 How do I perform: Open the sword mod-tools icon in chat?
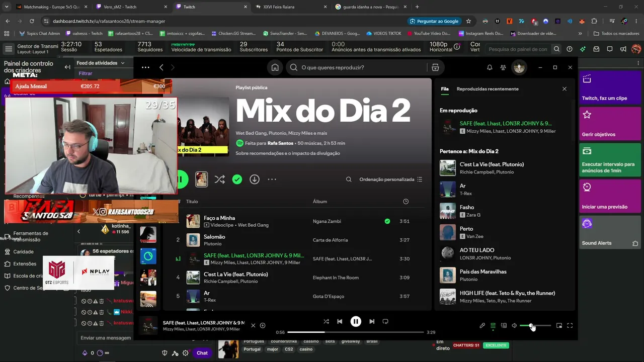pyautogui.click(x=175, y=353)
